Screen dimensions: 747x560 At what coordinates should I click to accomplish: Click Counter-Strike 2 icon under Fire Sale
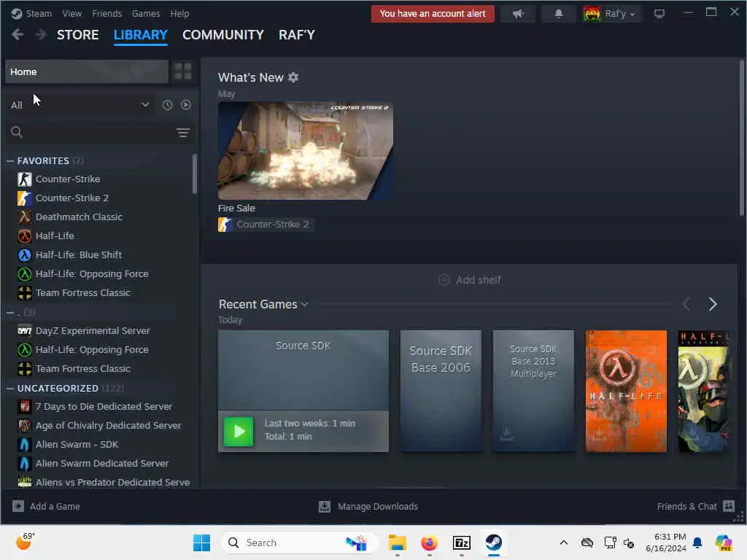pyautogui.click(x=225, y=225)
